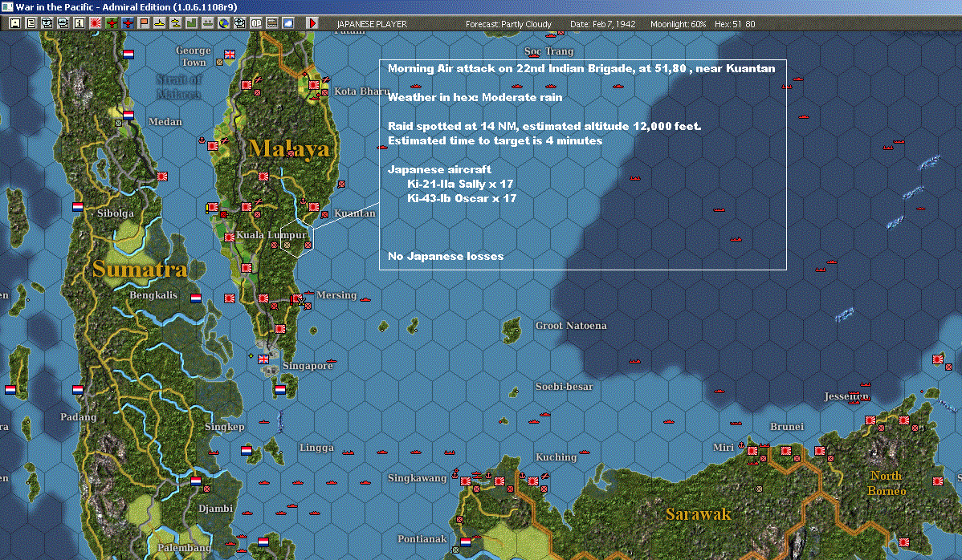
Task: Click the grid panel toolbar icon
Action: tap(271, 23)
